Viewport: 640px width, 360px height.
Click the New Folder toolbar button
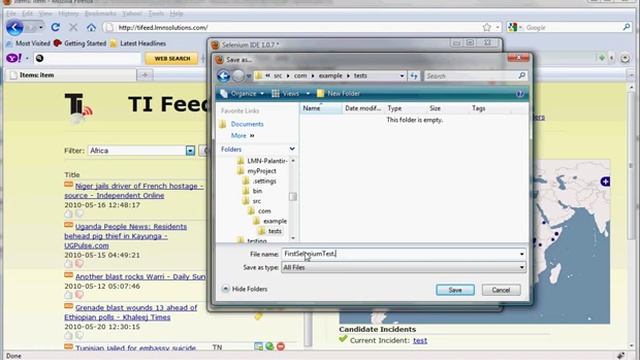338,93
